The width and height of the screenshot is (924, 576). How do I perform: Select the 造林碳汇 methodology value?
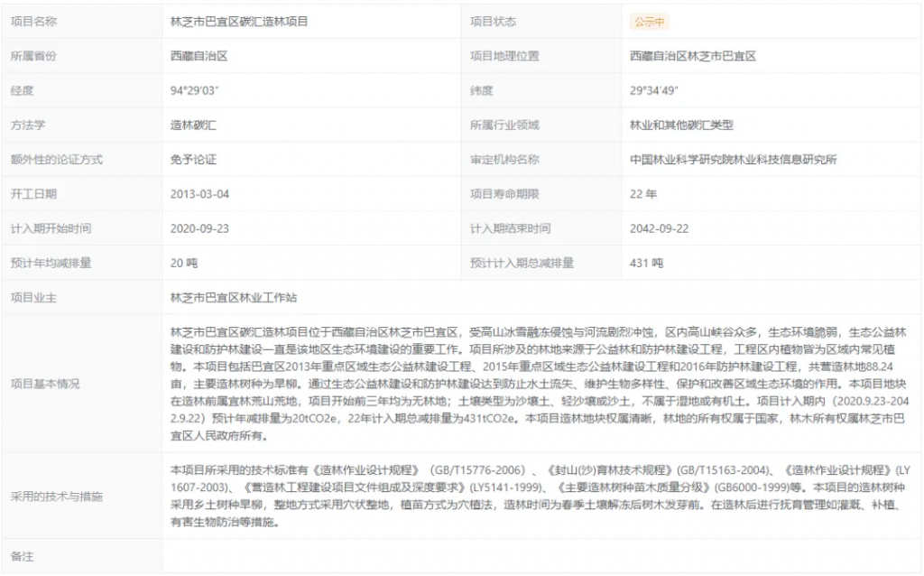(193, 125)
